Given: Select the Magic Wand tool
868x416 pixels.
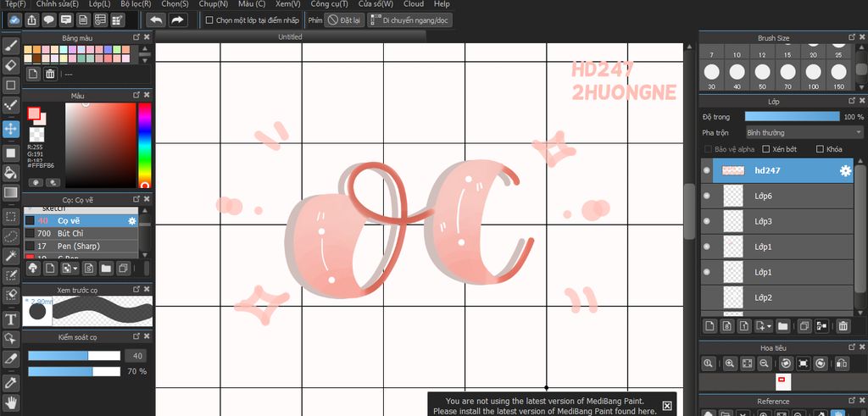Looking at the screenshot, I should pos(11,256).
